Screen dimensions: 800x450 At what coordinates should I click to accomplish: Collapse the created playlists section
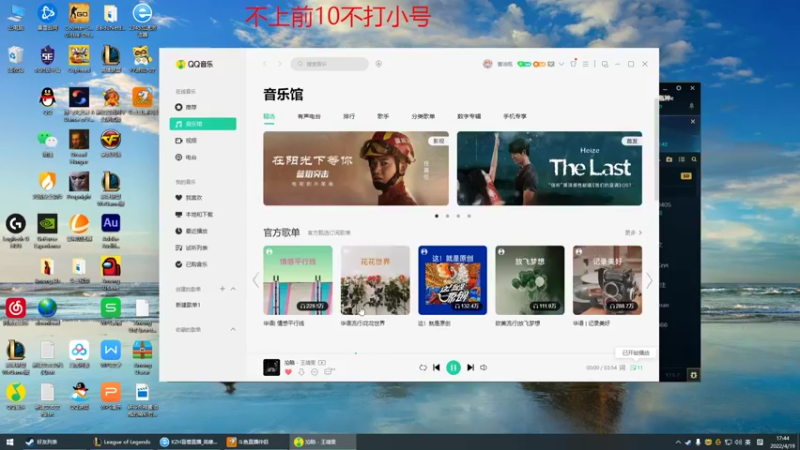[x=233, y=289]
